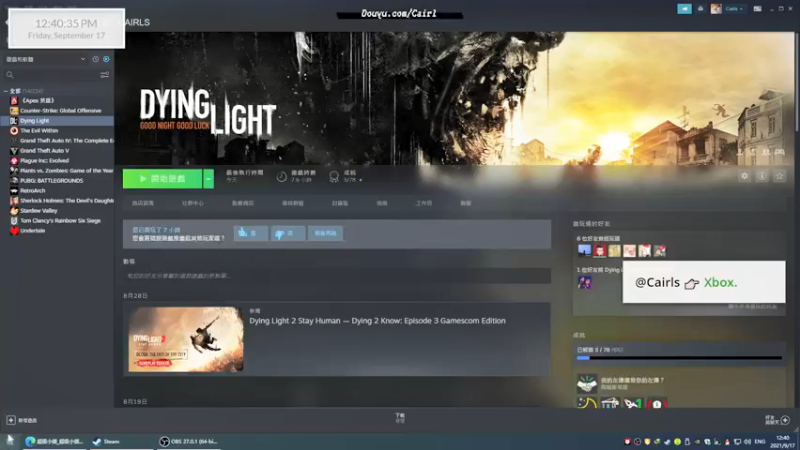The height and width of the screenshot is (450, 800).
Task: Open the dropdown arrow beside Play button
Action: pyautogui.click(x=208, y=179)
